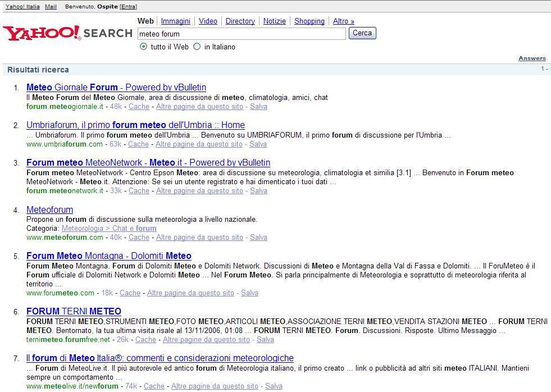Go to the Shopping search tab
Viewport: 551px width, 392px height.
[x=309, y=21]
